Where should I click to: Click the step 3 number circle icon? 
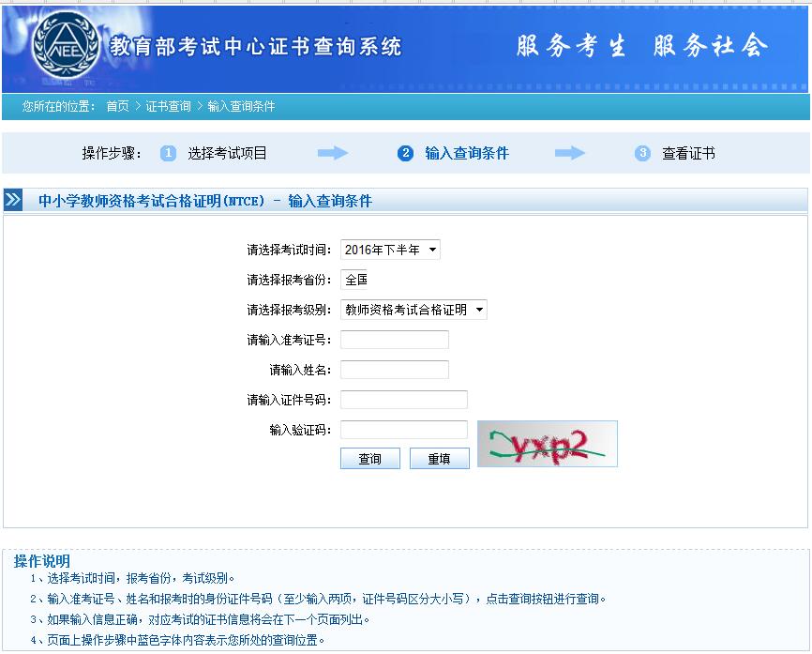click(642, 154)
